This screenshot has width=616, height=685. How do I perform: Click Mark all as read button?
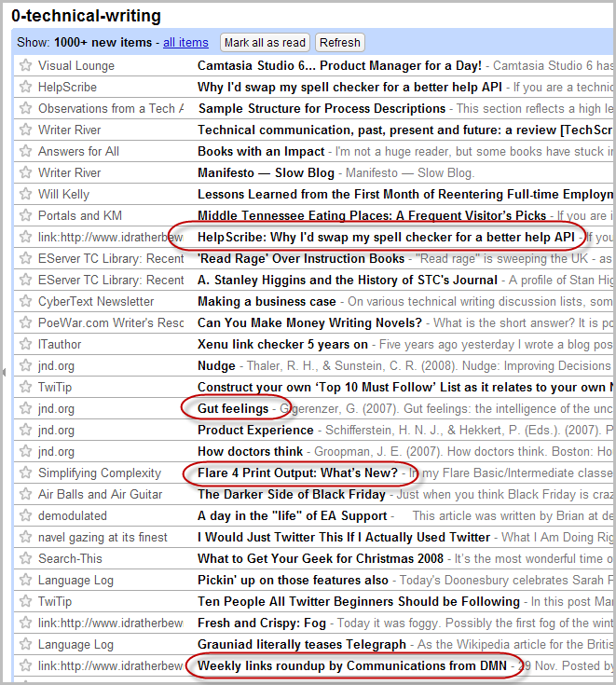point(265,42)
